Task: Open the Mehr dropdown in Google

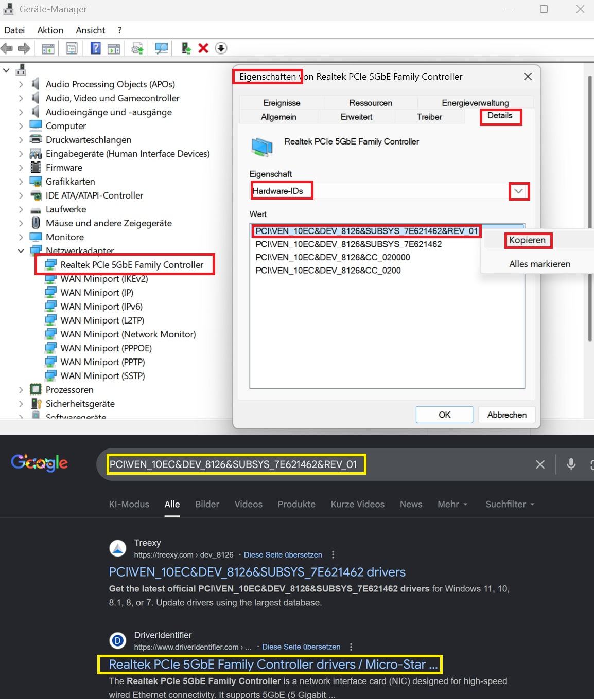Action: (452, 505)
